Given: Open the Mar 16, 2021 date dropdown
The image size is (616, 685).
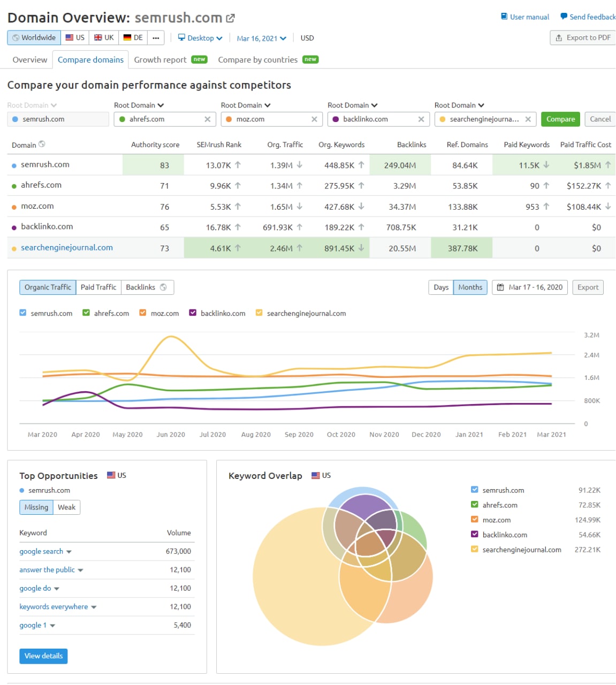Looking at the screenshot, I should (x=261, y=39).
